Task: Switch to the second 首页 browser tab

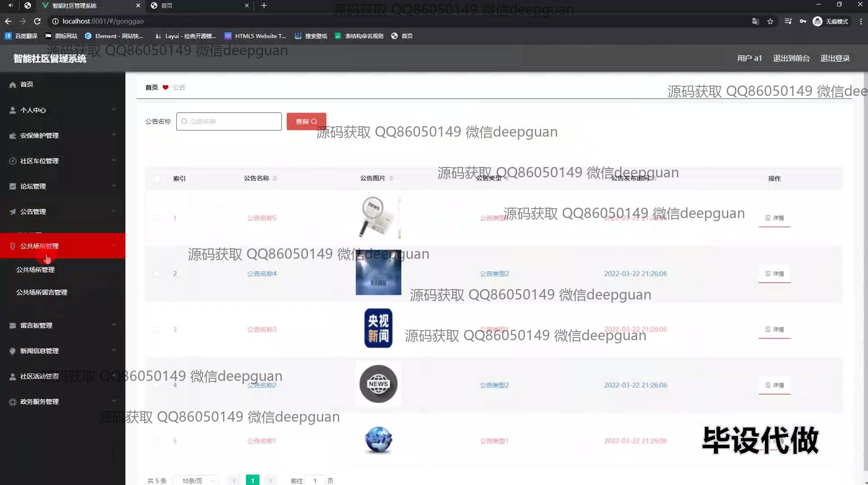Action: click(x=199, y=5)
